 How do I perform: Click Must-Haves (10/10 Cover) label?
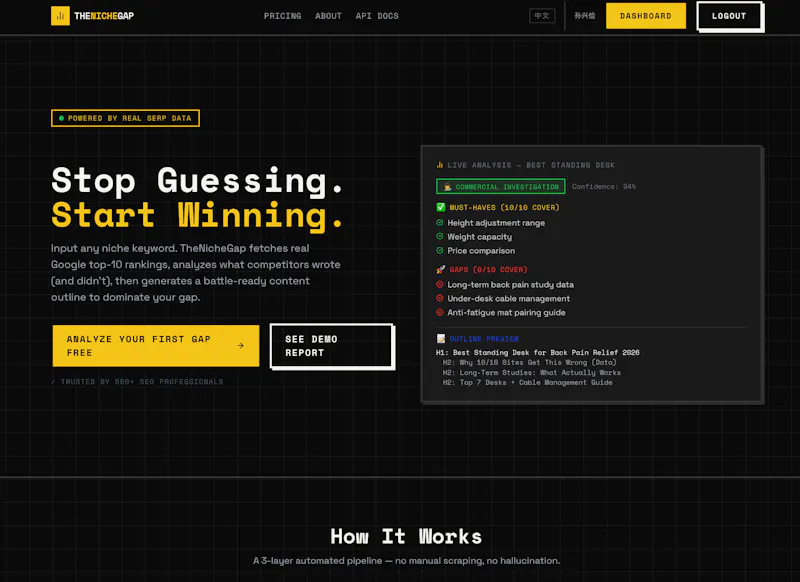click(x=504, y=208)
